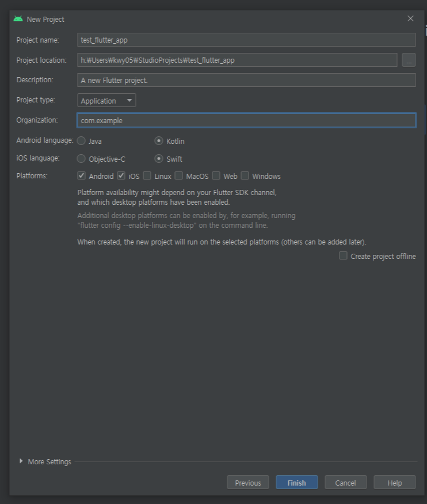Enable the Linux platform checkbox
The height and width of the screenshot is (504, 427).
pyautogui.click(x=147, y=176)
